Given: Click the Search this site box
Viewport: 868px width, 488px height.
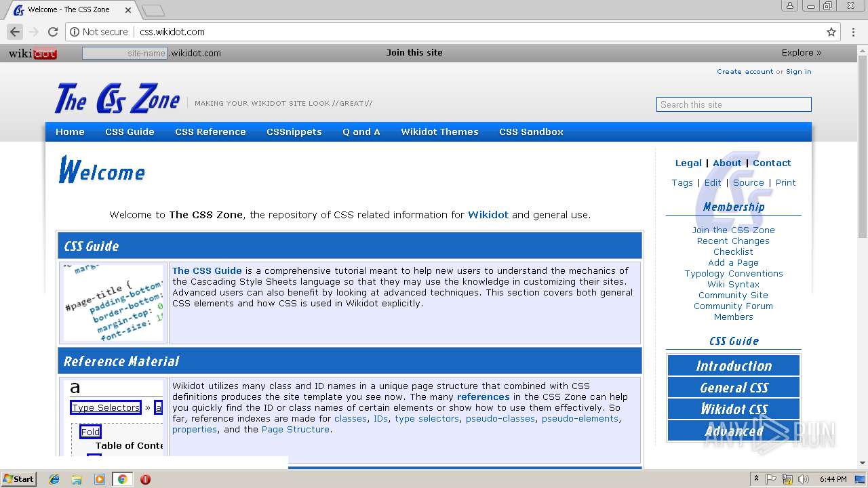Looking at the screenshot, I should coord(734,104).
